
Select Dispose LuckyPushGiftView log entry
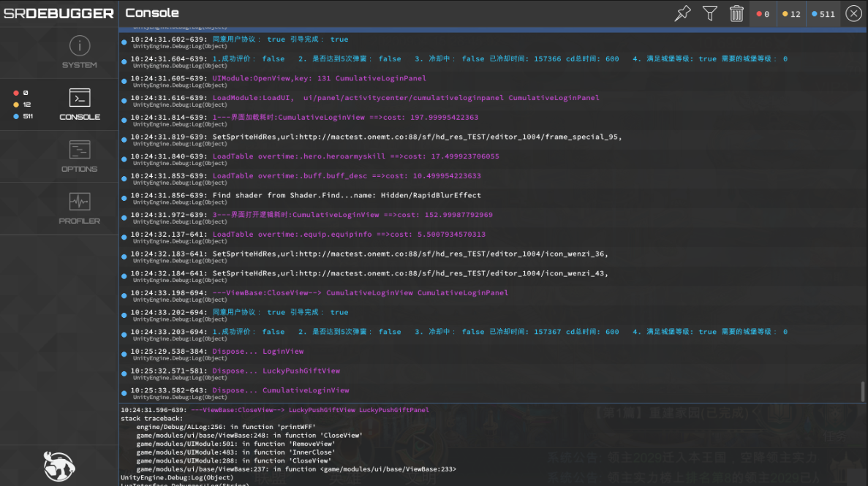click(492, 373)
